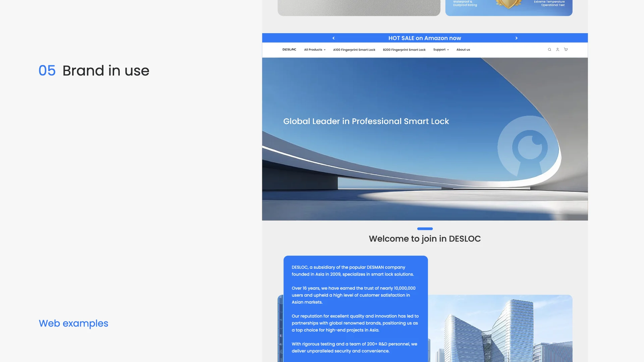Go to next announcement banner arrow
The width and height of the screenshot is (644, 362).
click(x=517, y=38)
